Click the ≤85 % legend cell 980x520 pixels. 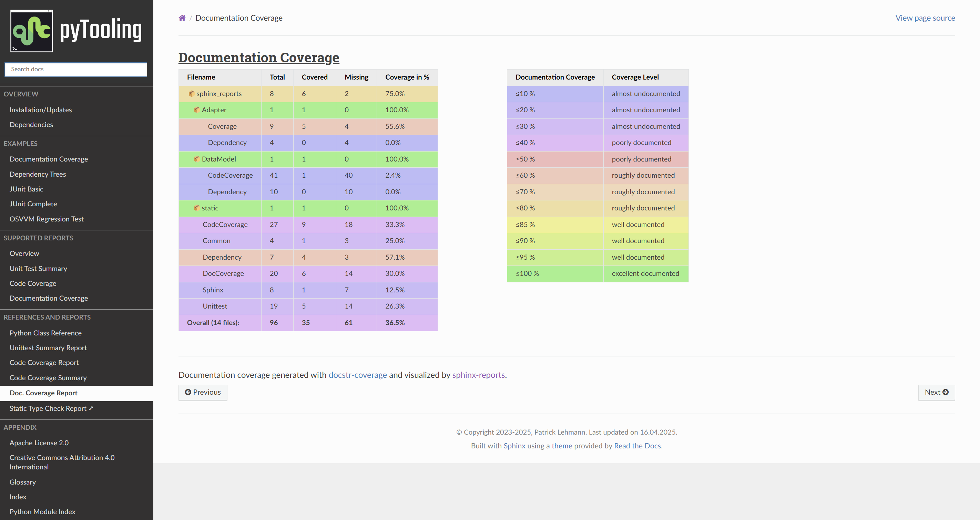tap(555, 224)
